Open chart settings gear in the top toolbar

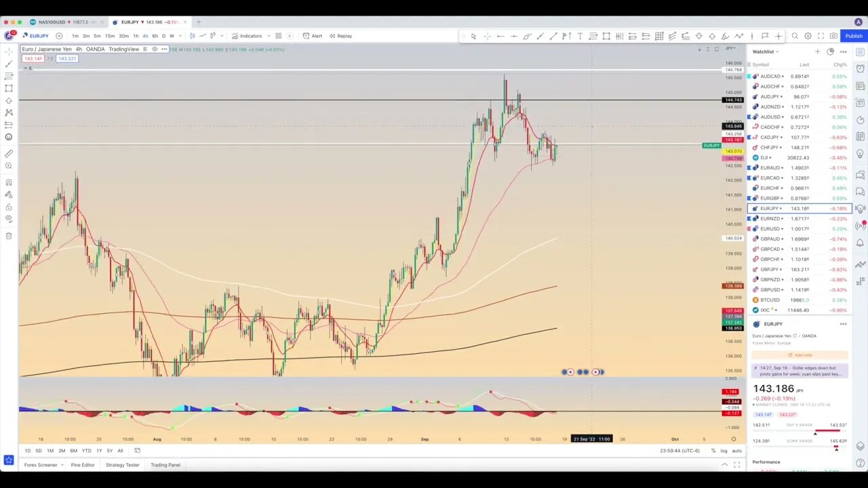coord(808,36)
